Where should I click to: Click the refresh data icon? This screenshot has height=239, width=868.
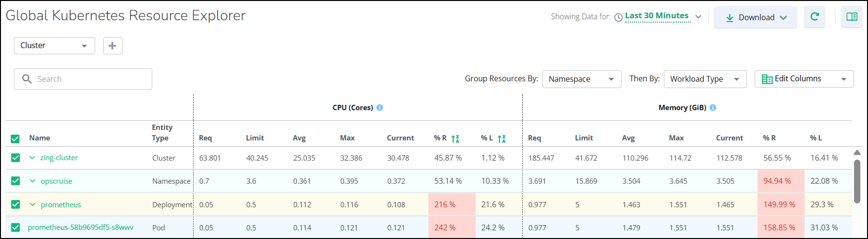[814, 17]
